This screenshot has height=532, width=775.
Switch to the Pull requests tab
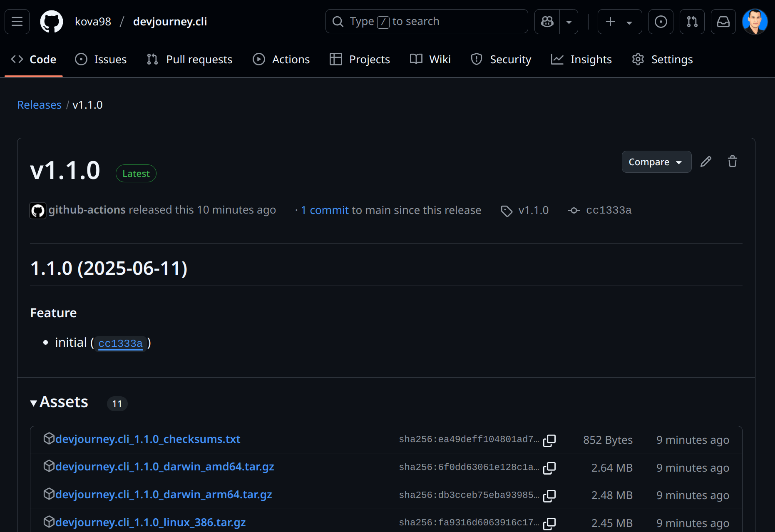189,60
